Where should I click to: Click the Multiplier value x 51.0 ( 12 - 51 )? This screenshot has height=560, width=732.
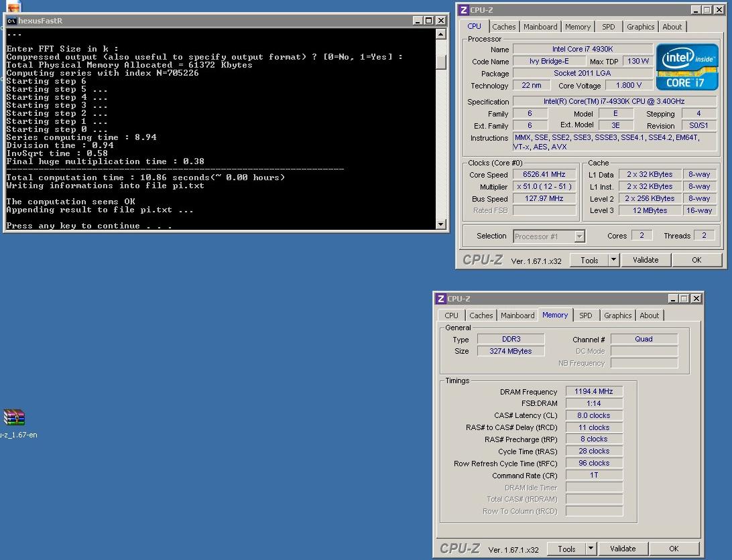(544, 186)
